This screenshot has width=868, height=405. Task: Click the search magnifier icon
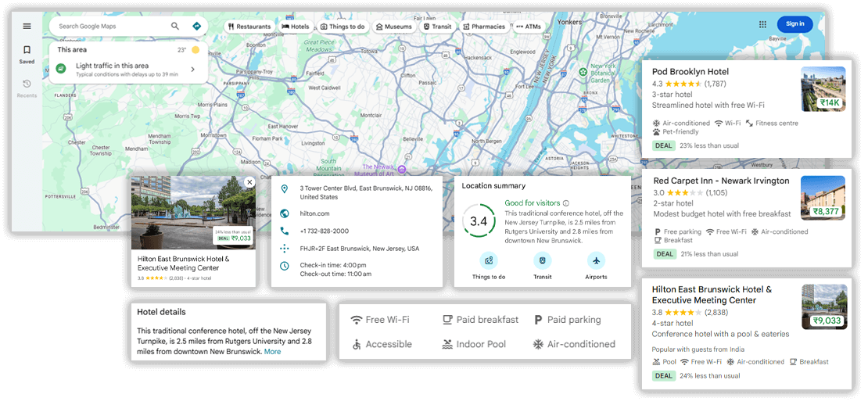click(x=175, y=26)
